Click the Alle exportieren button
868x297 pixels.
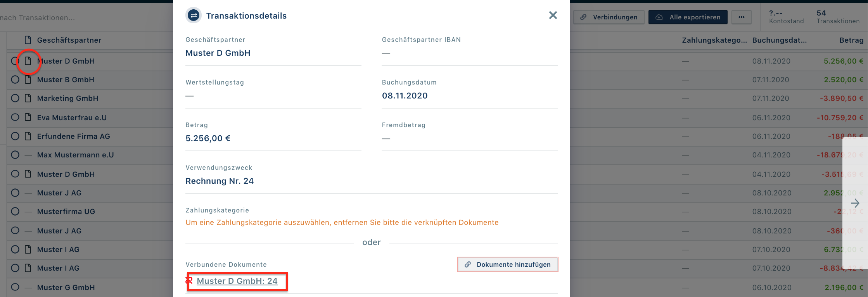(x=688, y=17)
